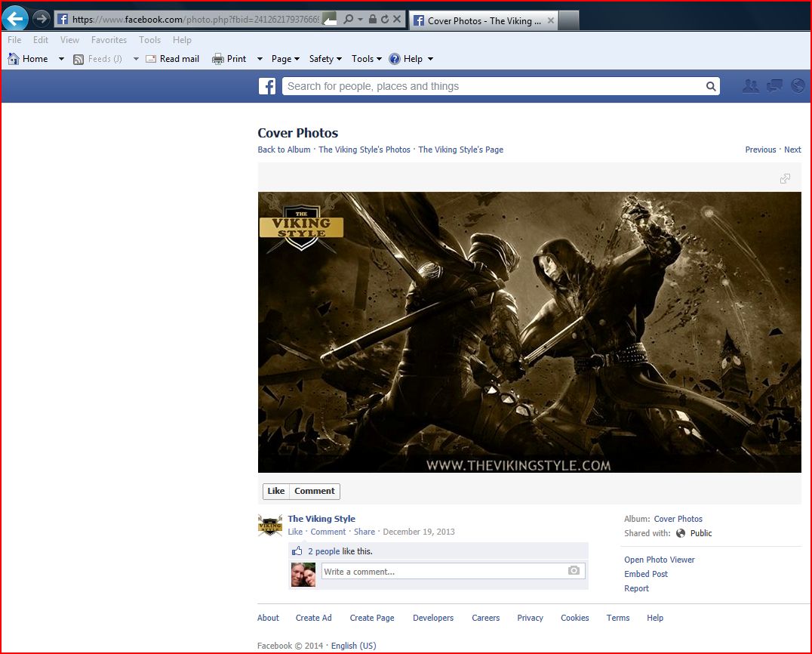Click the thumbs-up like icon

click(x=297, y=551)
